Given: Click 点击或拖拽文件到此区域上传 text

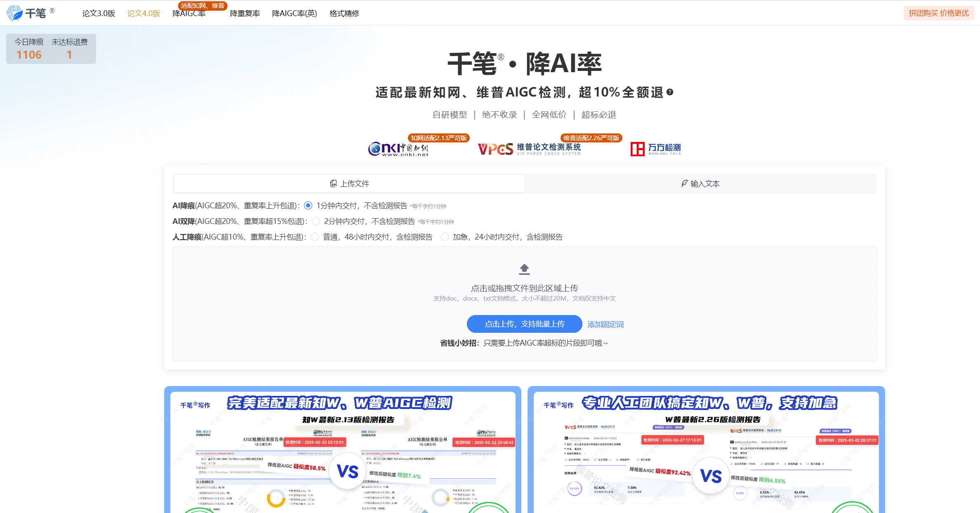Looking at the screenshot, I should (x=524, y=288).
